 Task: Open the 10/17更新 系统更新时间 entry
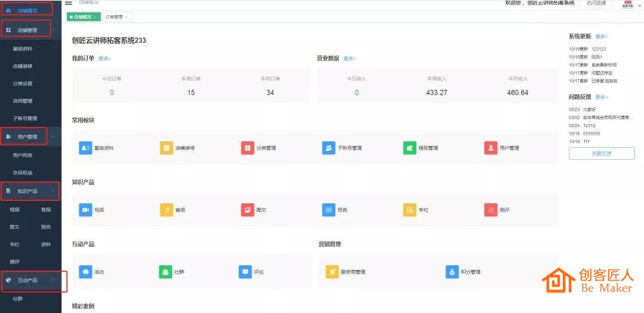tap(593, 65)
